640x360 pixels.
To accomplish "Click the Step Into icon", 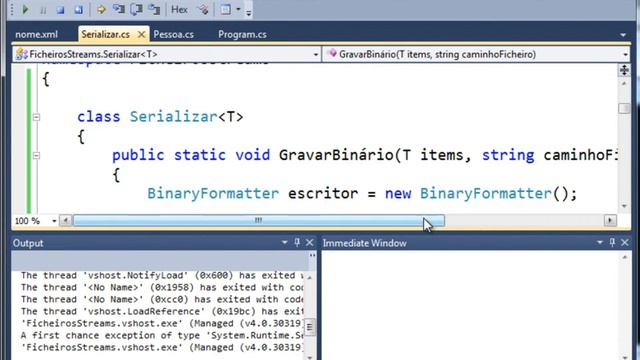I will pos(119,9).
